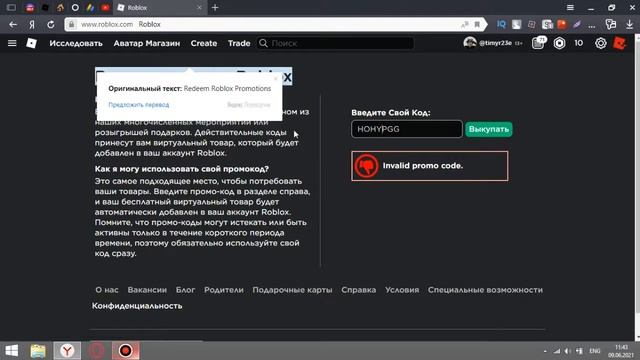This screenshot has width=640, height=360.
Task: Open the Исследовать menu item
Action: tap(76, 43)
